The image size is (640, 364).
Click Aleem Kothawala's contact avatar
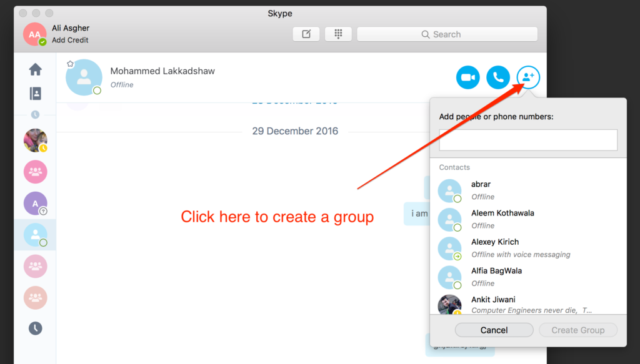[449, 219]
